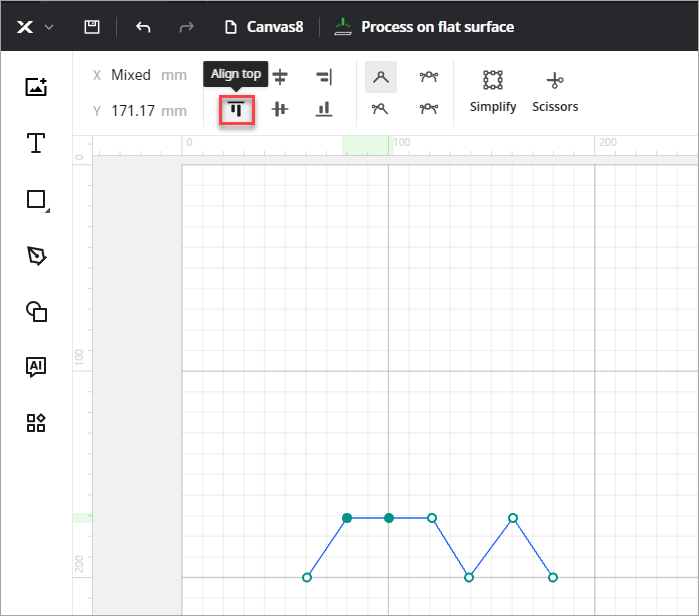Expand the main logo dropdown menu
This screenshot has height=616, width=699.
coord(36,27)
